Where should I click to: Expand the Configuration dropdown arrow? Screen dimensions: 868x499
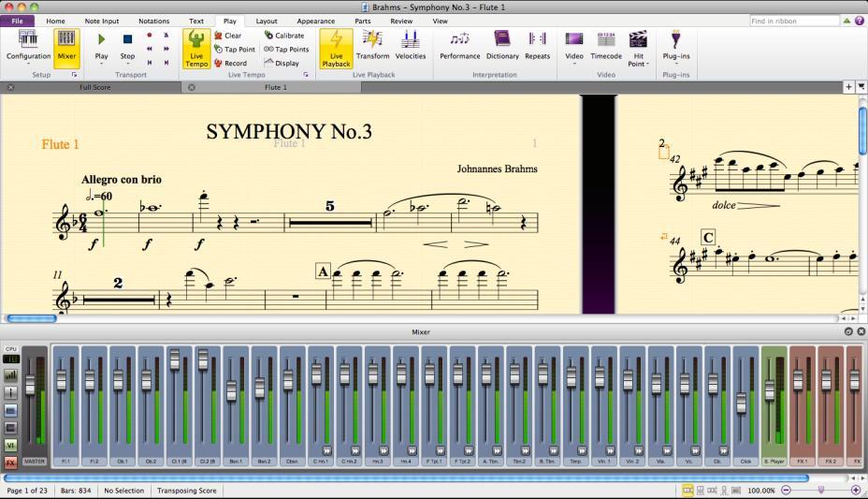28,64
